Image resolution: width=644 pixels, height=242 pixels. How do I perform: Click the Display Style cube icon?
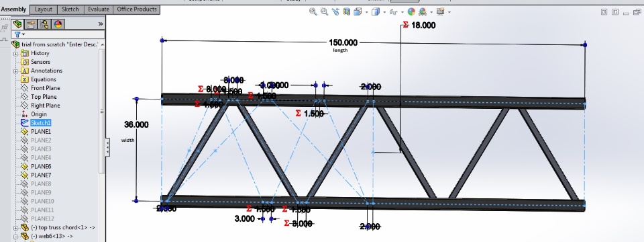point(375,12)
